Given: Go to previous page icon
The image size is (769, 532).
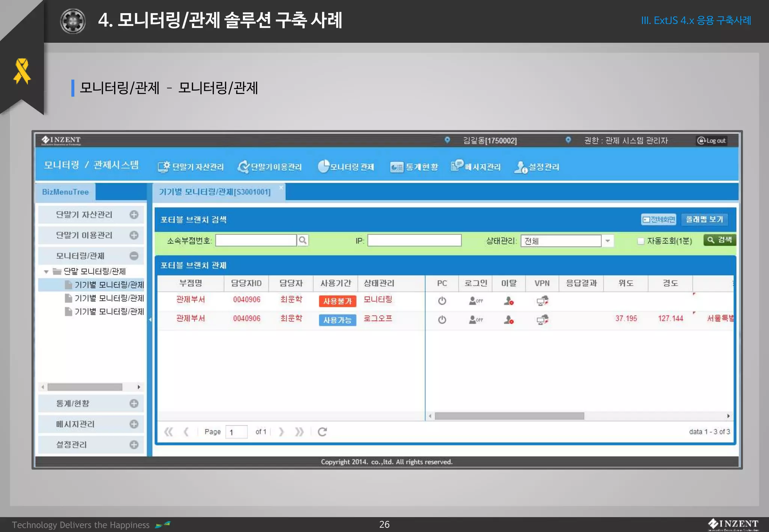Looking at the screenshot, I should (186, 432).
